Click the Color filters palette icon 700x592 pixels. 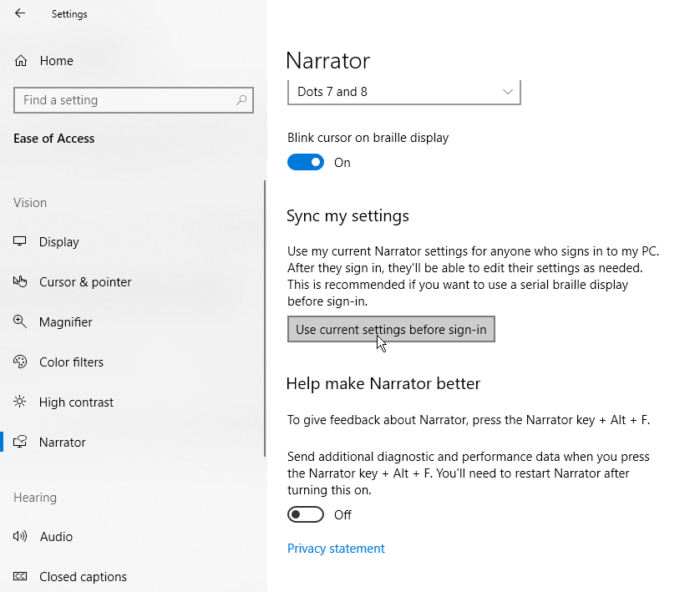(20, 362)
